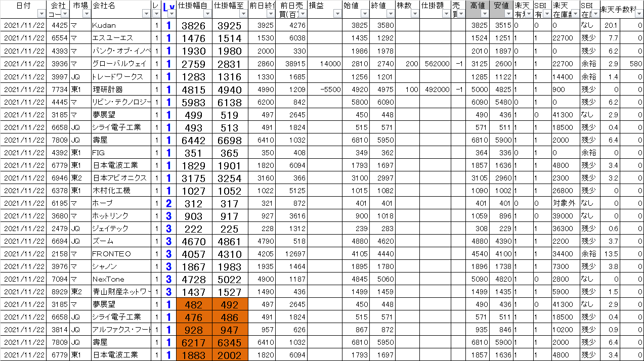The height and width of the screenshot is (361, 644).
Task: Select the company code cell 3814
Action: tap(58, 329)
